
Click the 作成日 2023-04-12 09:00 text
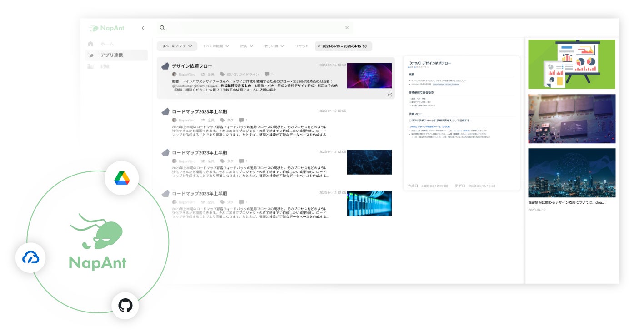point(428,186)
